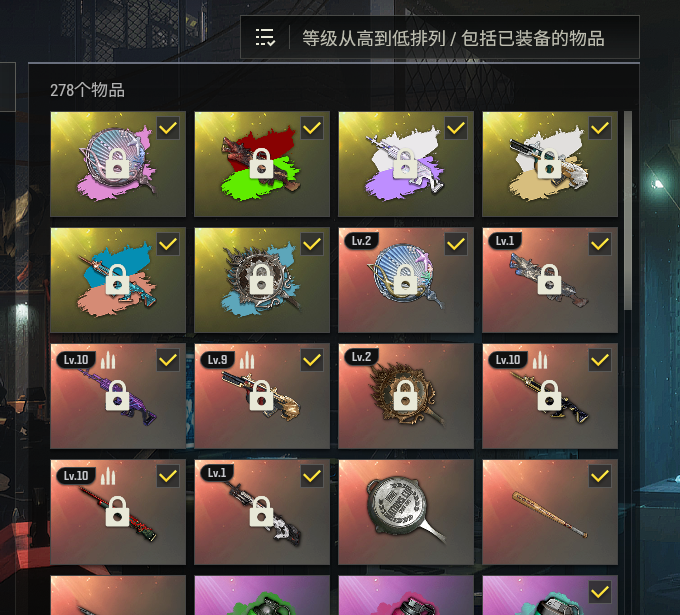Click the lock icon on red-green gun
This screenshot has width=680, height=615.
[261, 164]
